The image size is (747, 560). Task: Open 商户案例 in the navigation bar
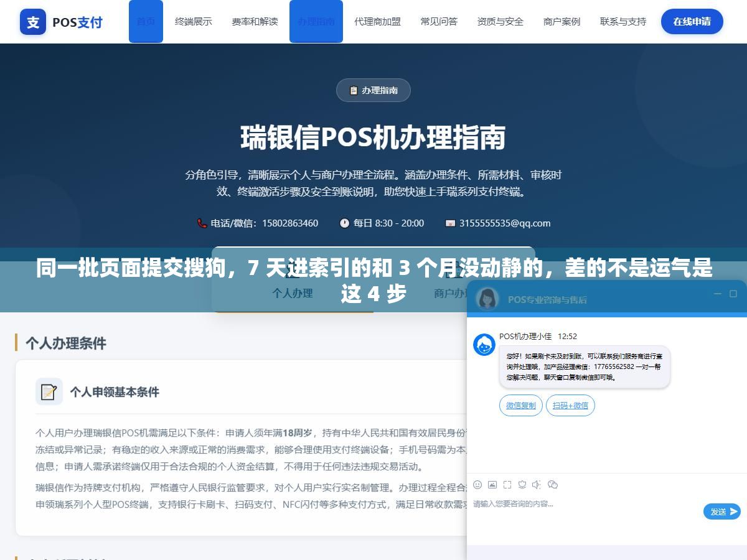(x=561, y=21)
